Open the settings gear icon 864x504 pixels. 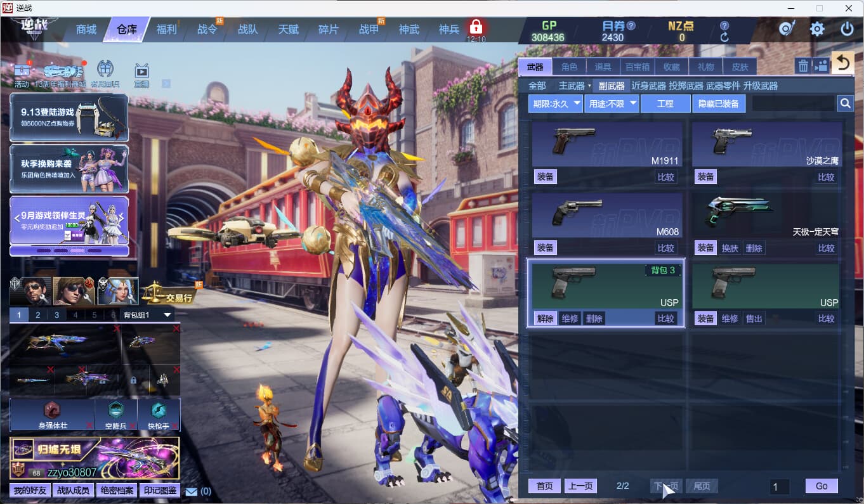click(x=817, y=29)
